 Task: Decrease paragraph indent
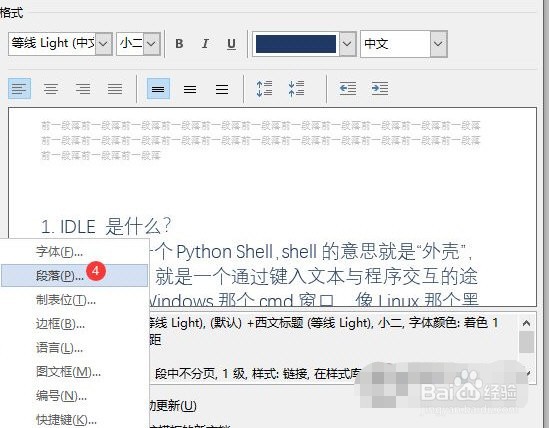pyautogui.click(x=348, y=89)
